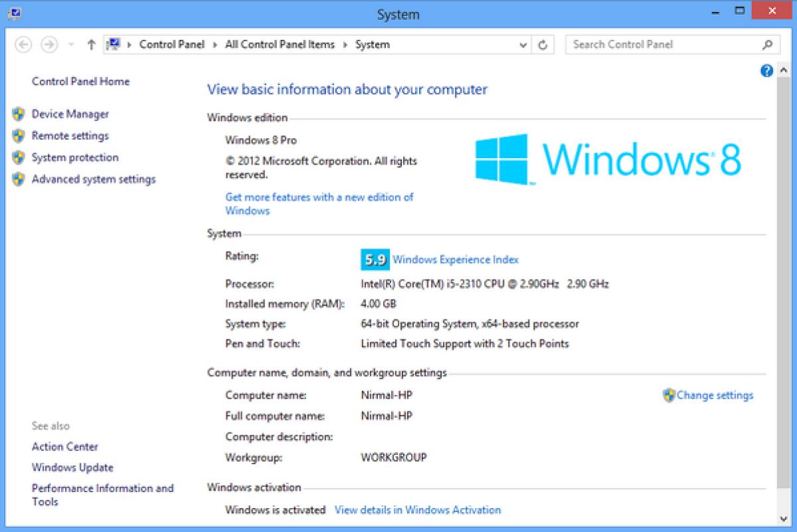The width and height of the screenshot is (797, 532).
Task: Click Get more features with a new edition
Action: click(319, 197)
